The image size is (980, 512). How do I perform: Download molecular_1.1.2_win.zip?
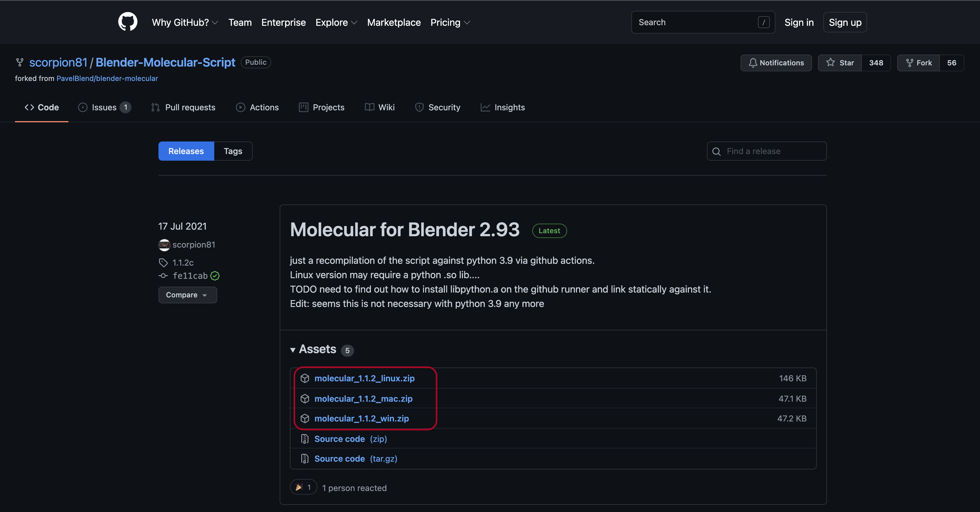click(x=361, y=418)
